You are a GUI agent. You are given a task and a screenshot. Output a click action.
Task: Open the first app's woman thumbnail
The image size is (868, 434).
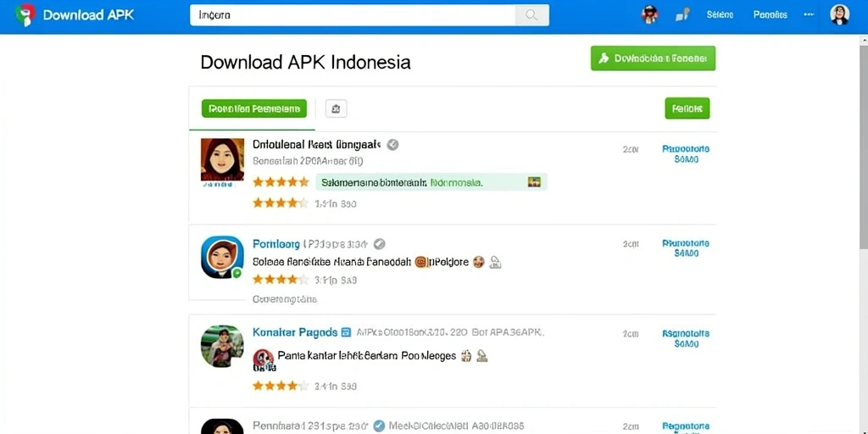click(x=222, y=159)
